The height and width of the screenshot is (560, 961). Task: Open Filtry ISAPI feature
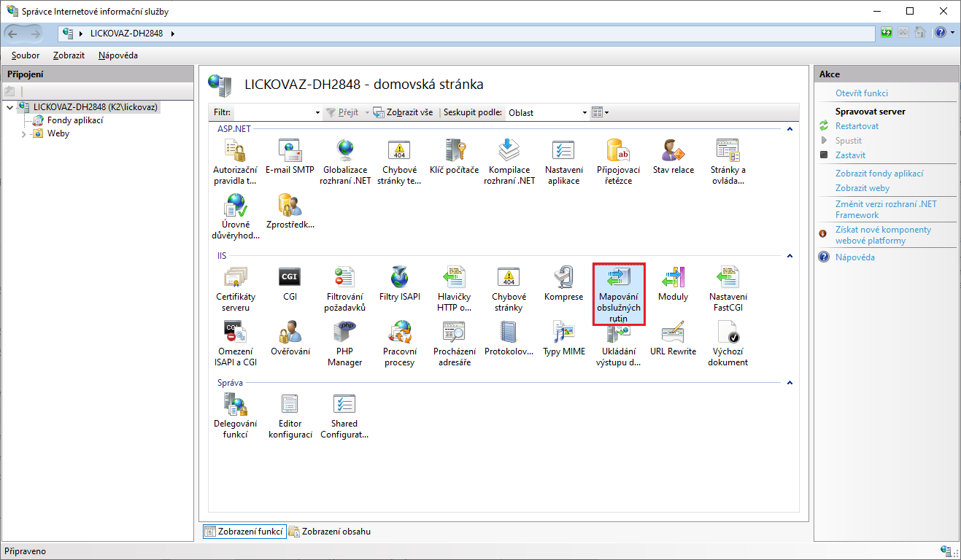[x=400, y=284]
